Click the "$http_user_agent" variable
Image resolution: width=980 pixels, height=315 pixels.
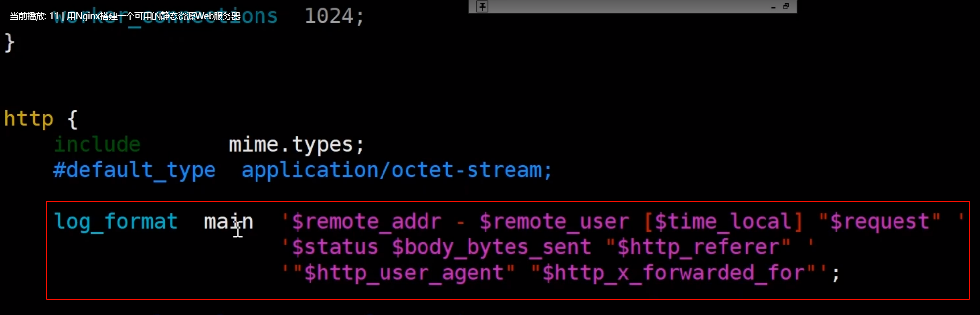(x=404, y=273)
